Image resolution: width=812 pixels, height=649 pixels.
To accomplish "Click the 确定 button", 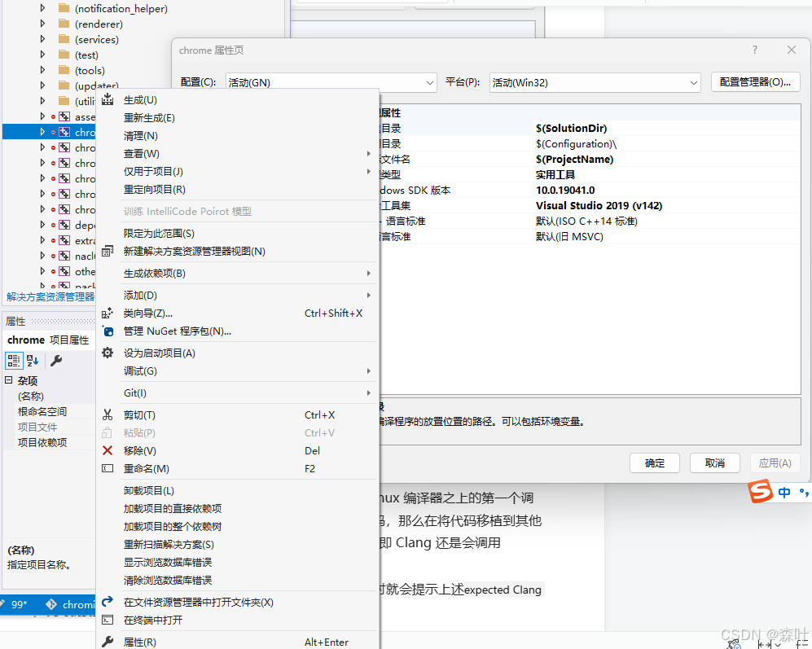I will tap(655, 463).
